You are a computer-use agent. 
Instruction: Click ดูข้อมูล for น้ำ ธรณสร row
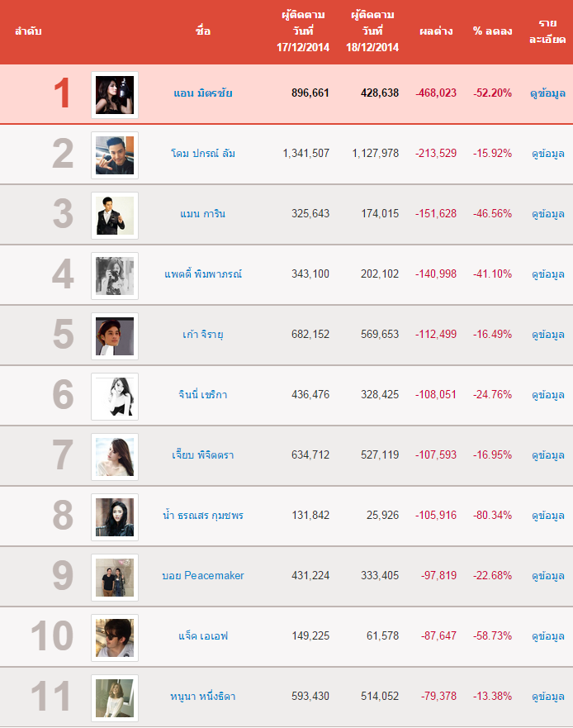pyautogui.click(x=548, y=516)
